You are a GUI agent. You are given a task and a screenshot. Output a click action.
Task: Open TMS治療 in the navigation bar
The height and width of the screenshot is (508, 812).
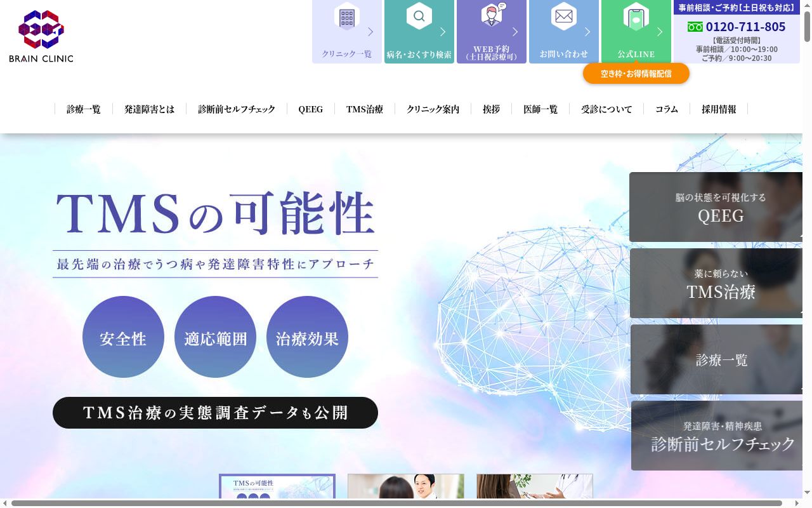[365, 109]
